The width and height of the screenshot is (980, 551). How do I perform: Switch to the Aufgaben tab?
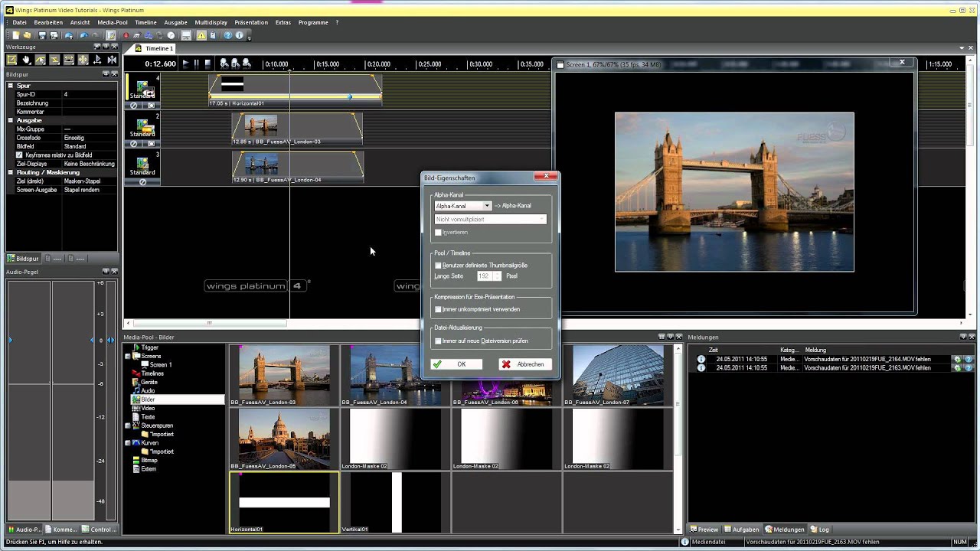click(741, 530)
